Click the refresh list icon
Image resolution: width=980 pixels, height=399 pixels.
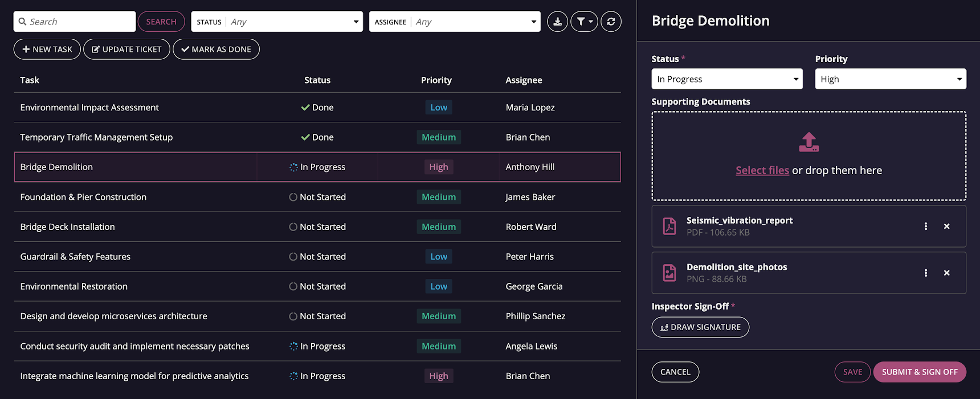coord(611,22)
